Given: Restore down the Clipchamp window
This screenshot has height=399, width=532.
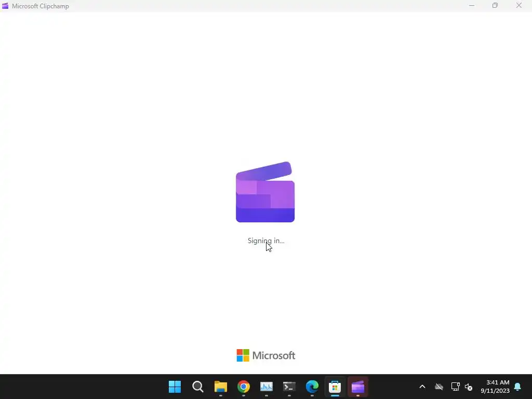Looking at the screenshot, I should pos(495,5).
